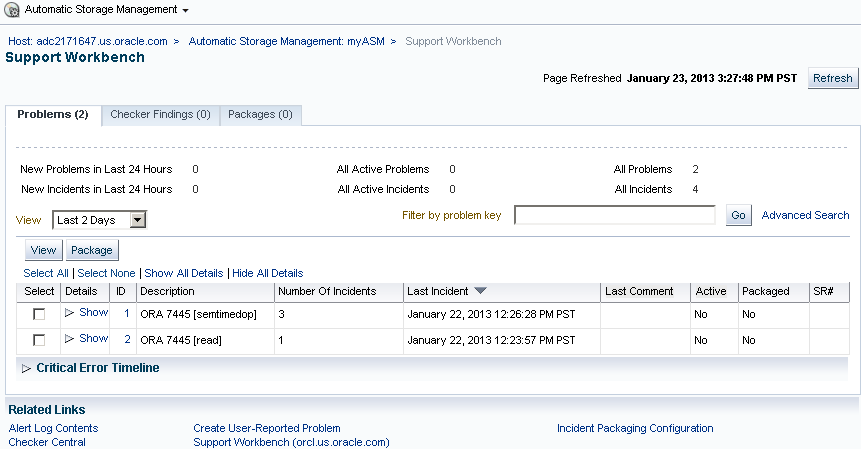Check the box for ORA 7445 [semtimedop]

(x=39, y=315)
